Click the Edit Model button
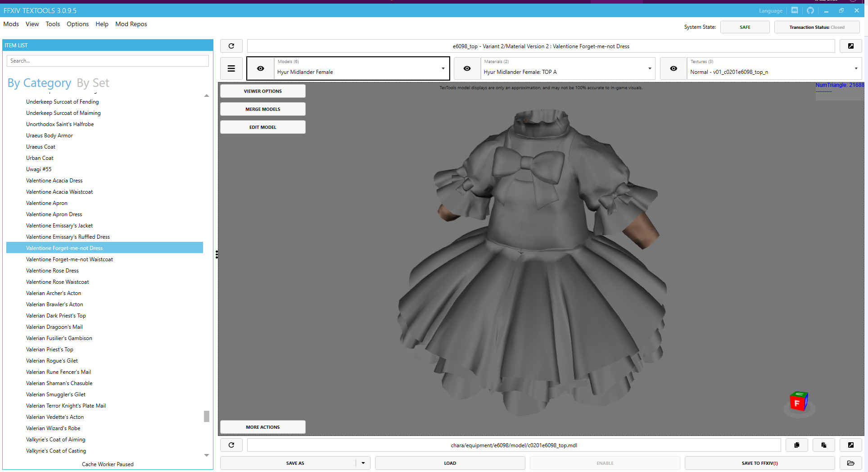Viewport: 868px width, 472px height. (x=263, y=127)
